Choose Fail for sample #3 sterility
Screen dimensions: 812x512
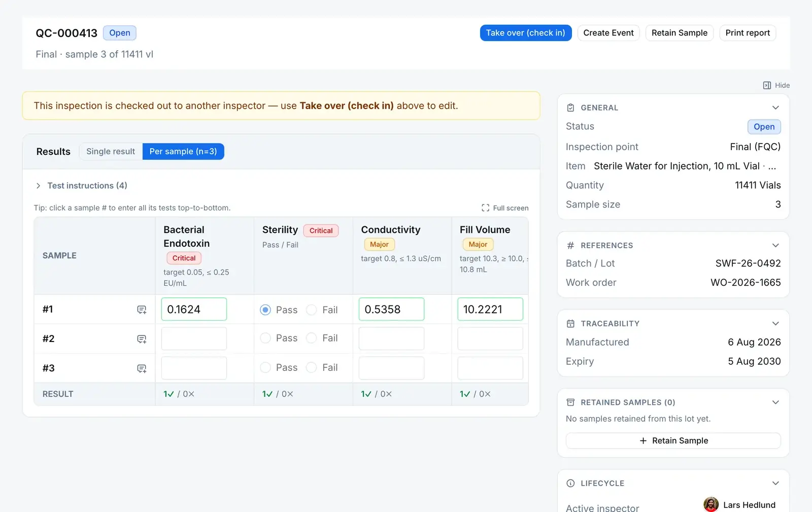pos(312,367)
